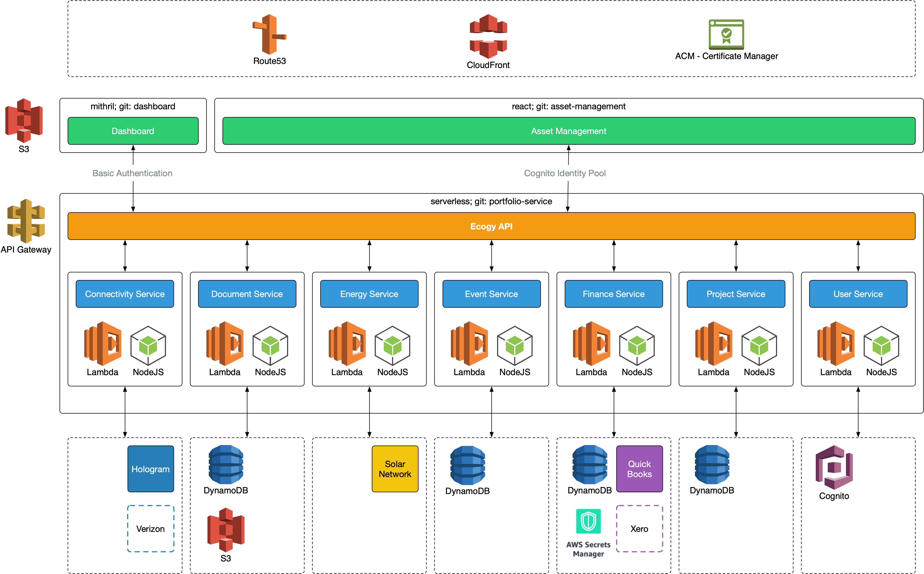Click the NodeJS icon under Energy Service
Screen dimensions: 924x574
392,346
